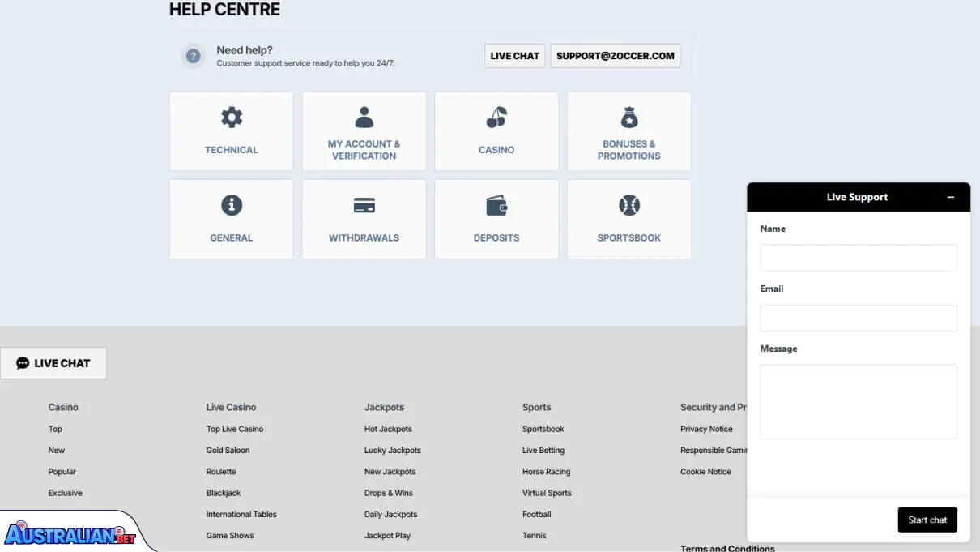
Task: Select the My Account & Verification icon
Action: coord(364,118)
